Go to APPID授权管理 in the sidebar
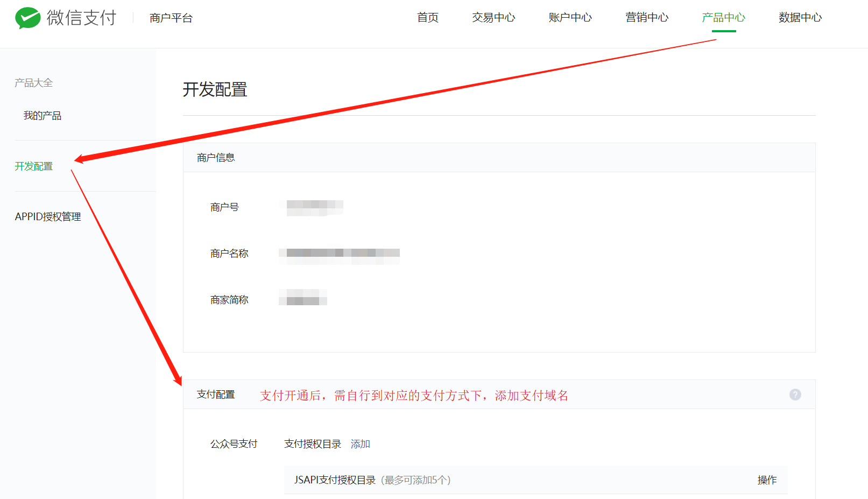 tap(48, 216)
